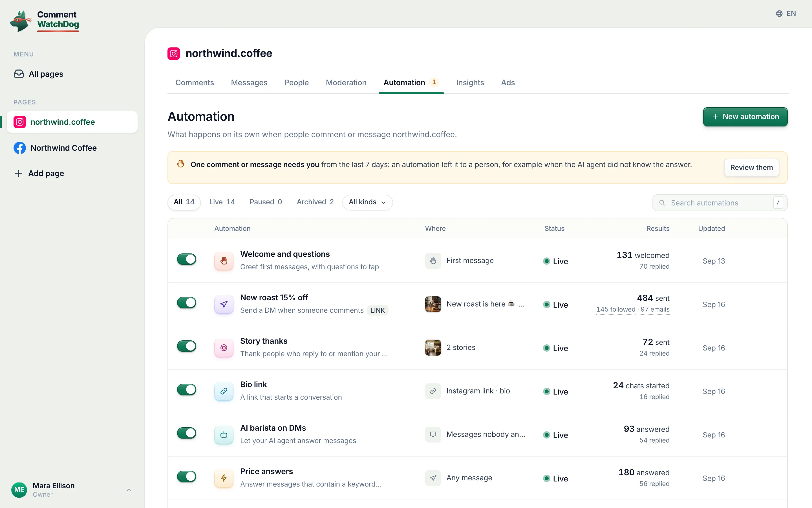Click the Welcome and questions hand icon

(224, 261)
